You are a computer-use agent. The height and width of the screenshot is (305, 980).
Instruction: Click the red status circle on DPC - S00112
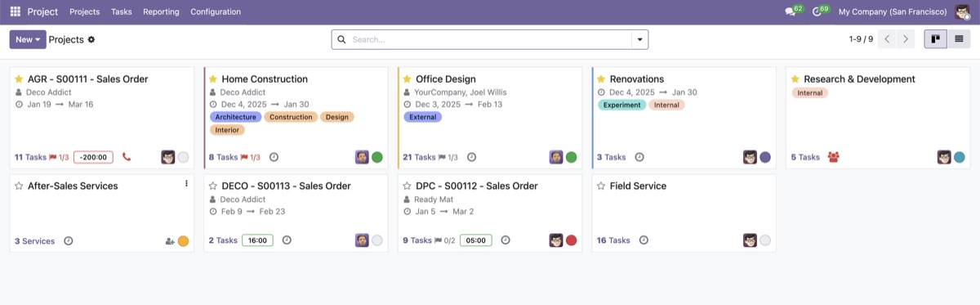point(572,240)
